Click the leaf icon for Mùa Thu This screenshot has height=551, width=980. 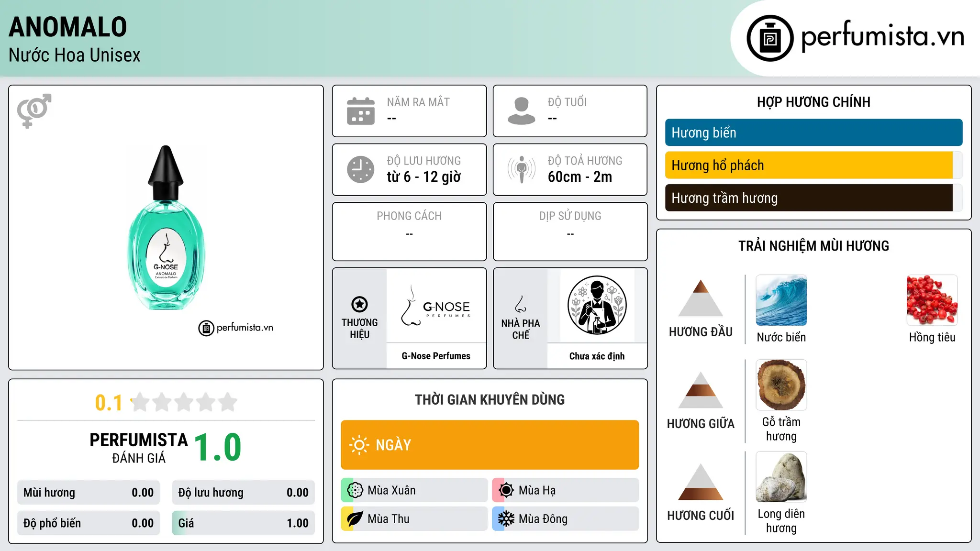pos(355,519)
